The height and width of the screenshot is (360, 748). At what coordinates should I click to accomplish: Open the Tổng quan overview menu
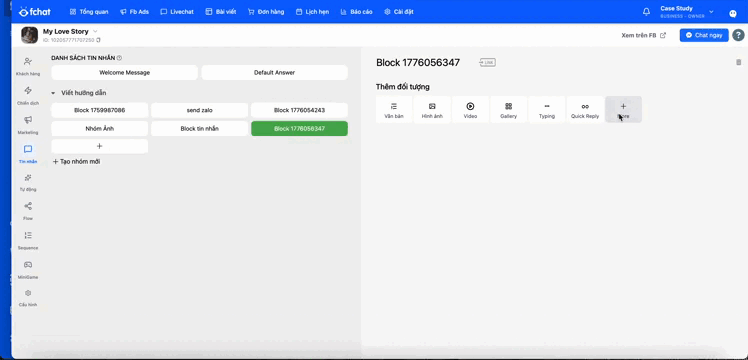tap(89, 11)
